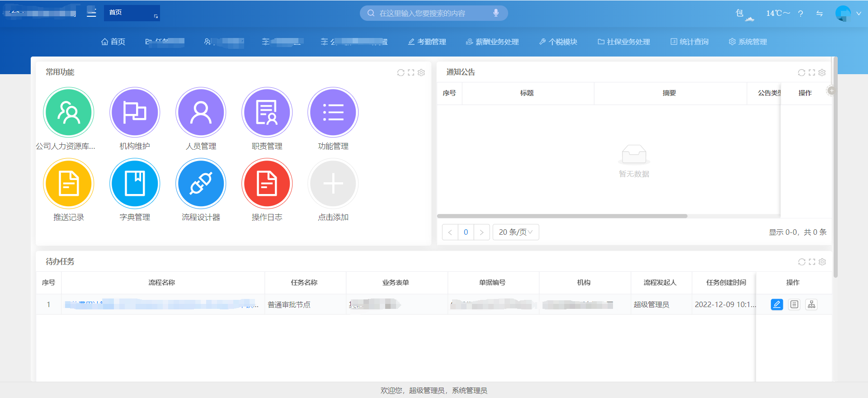Open the 人员管理 shortcut icon
This screenshot has width=868, height=398.
tap(201, 112)
